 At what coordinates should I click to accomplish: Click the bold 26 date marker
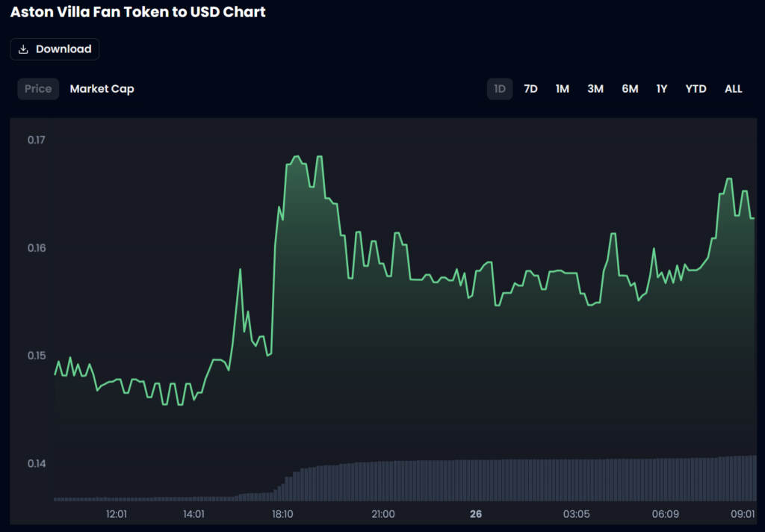point(476,514)
